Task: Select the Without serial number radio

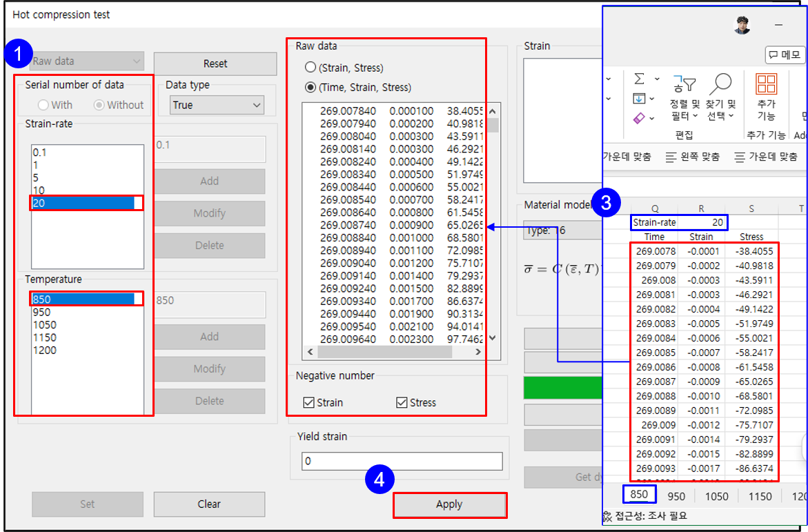Action: [x=119, y=105]
